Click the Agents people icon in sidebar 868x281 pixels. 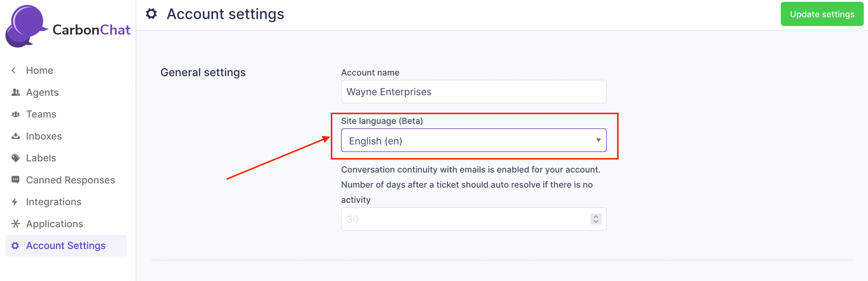[15, 92]
